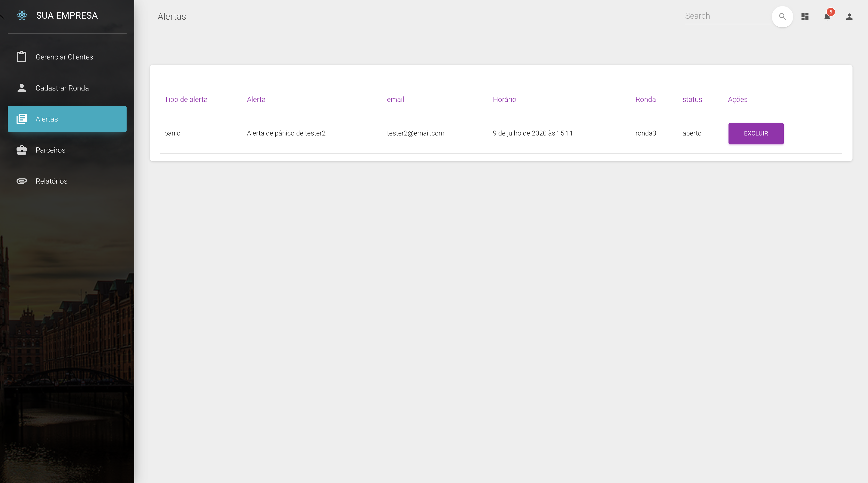Click the tester2@email.com cell
This screenshot has height=483, width=868.
[x=415, y=133]
